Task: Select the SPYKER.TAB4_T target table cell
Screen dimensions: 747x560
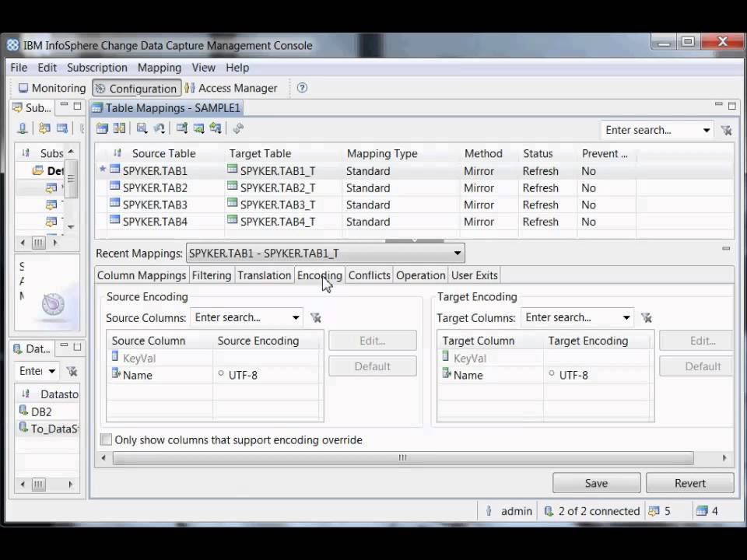Action: 278,222
